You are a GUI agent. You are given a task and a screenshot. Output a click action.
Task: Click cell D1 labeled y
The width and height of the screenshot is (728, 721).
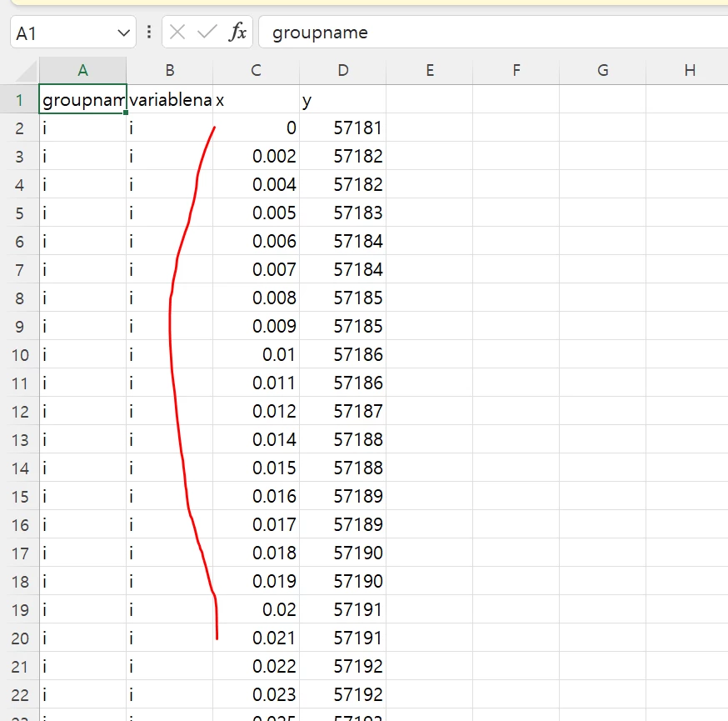click(x=342, y=99)
